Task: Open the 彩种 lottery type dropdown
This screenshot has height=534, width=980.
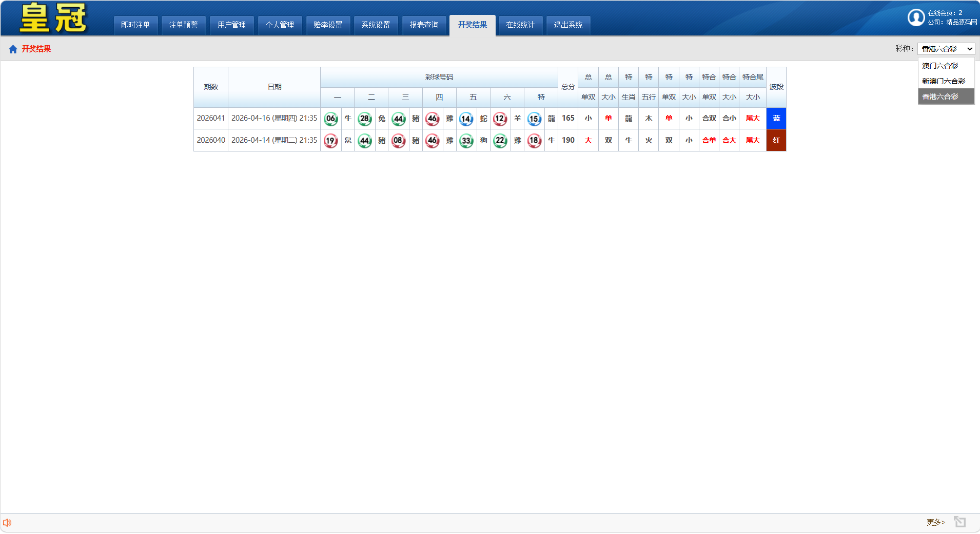Action: 946,49
